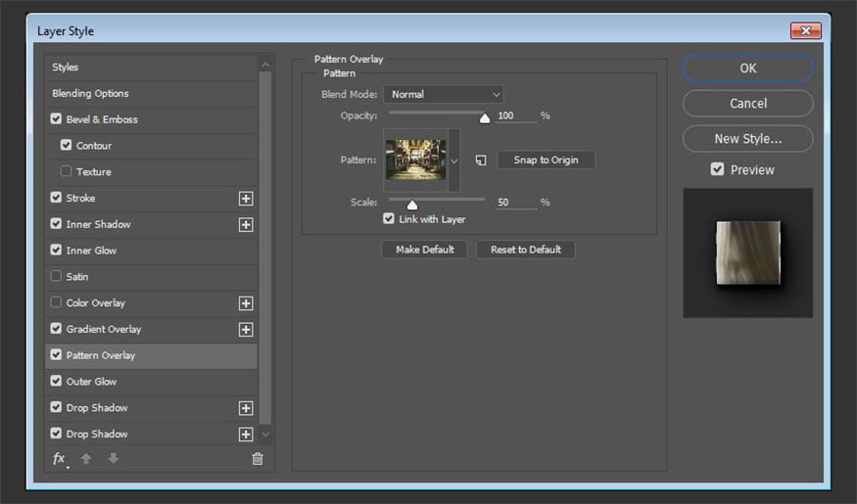
Task: Click the fx add style icon
Action: tap(59, 458)
